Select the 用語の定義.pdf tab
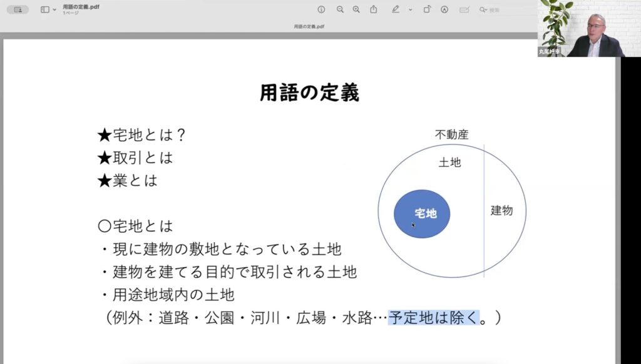This screenshot has height=364, width=641. (309, 27)
